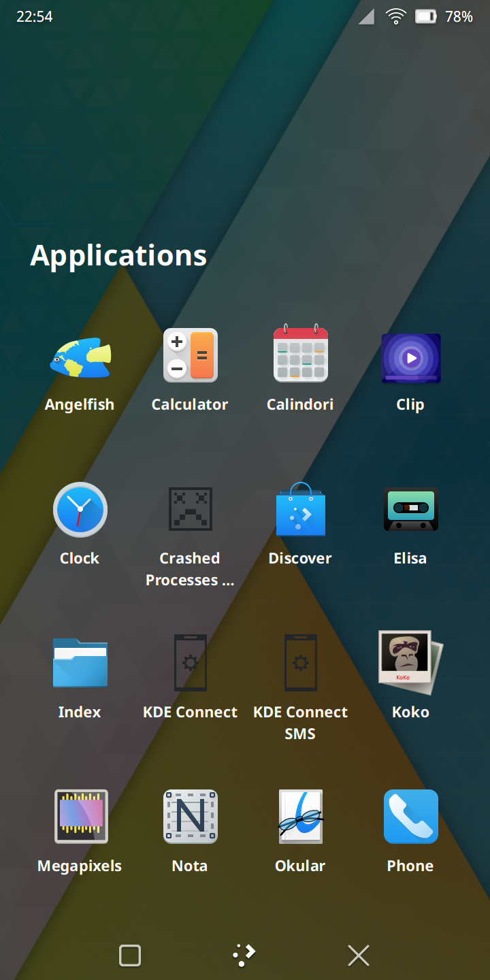Tap the cellular signal strength icon
The width and height of the screenshot is (490, 980).
click(x=366, y=17)
